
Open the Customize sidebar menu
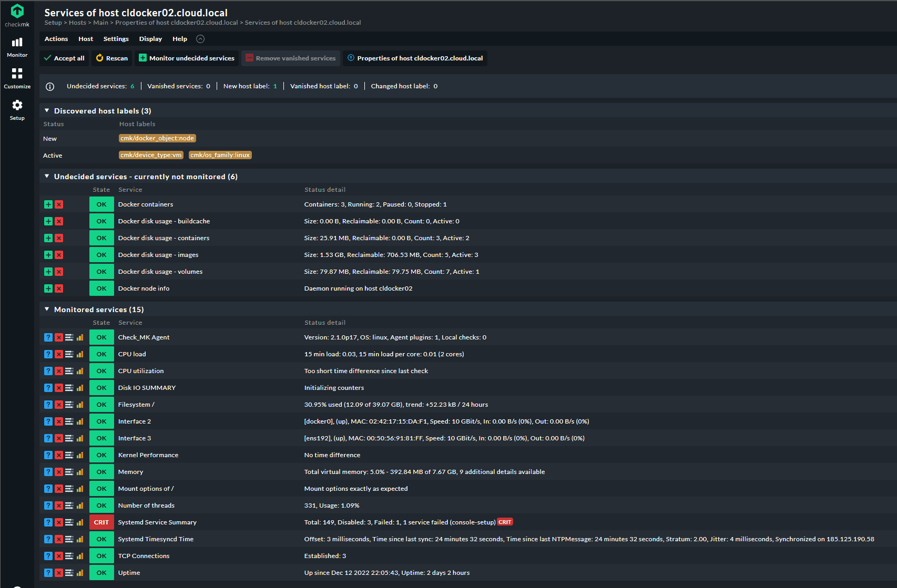click(x=17, y=78)
